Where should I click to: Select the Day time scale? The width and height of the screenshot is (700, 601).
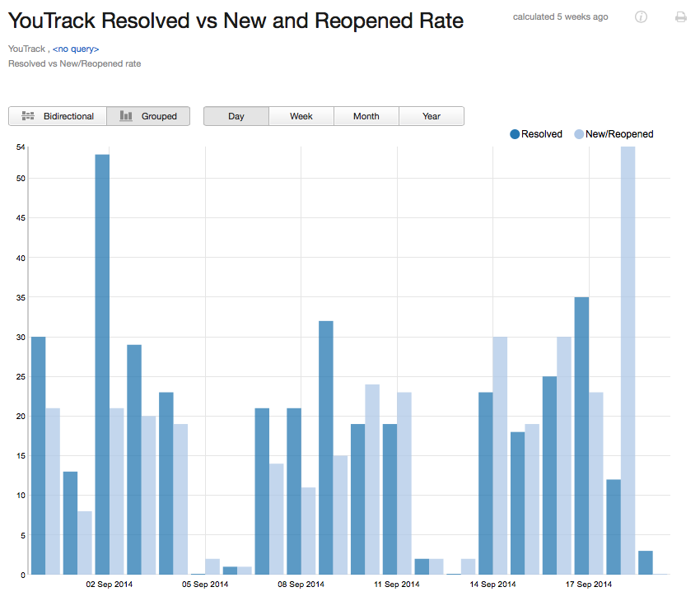[x=236, y=116]
